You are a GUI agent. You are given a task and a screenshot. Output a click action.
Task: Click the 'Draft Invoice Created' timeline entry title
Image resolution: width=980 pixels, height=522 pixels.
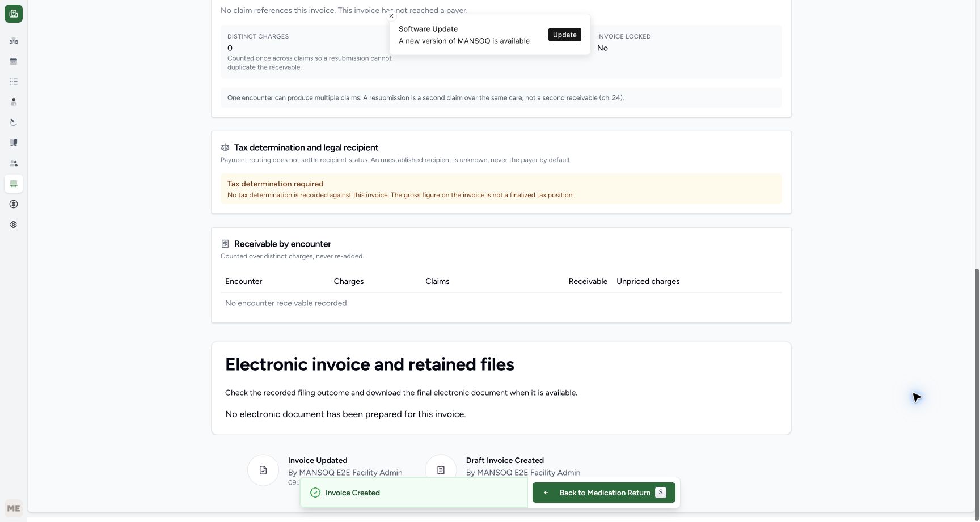tap(505, 460)
